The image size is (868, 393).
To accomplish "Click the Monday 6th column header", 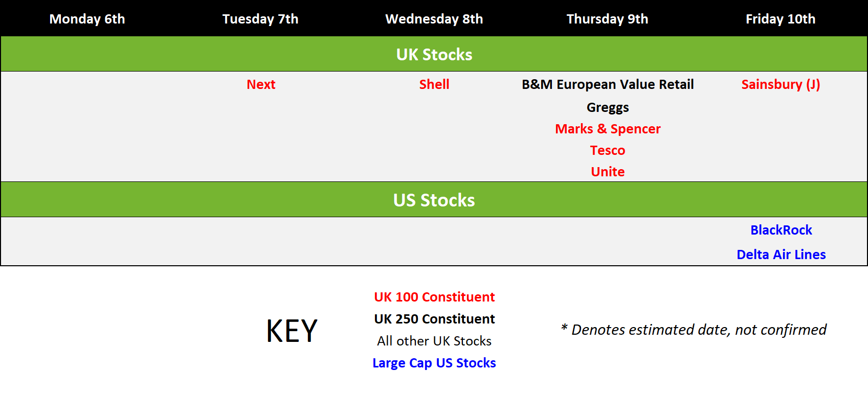I will (87, 19).
